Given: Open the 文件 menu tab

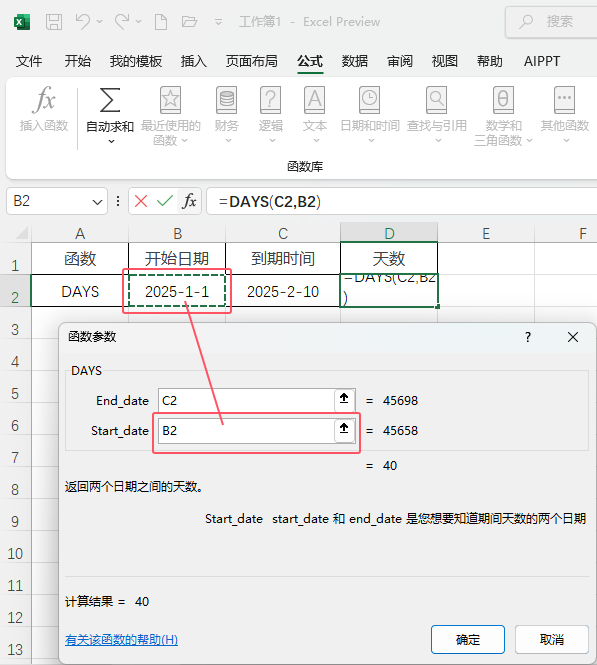Looking at the screenshot, I should tap(29, 61).
